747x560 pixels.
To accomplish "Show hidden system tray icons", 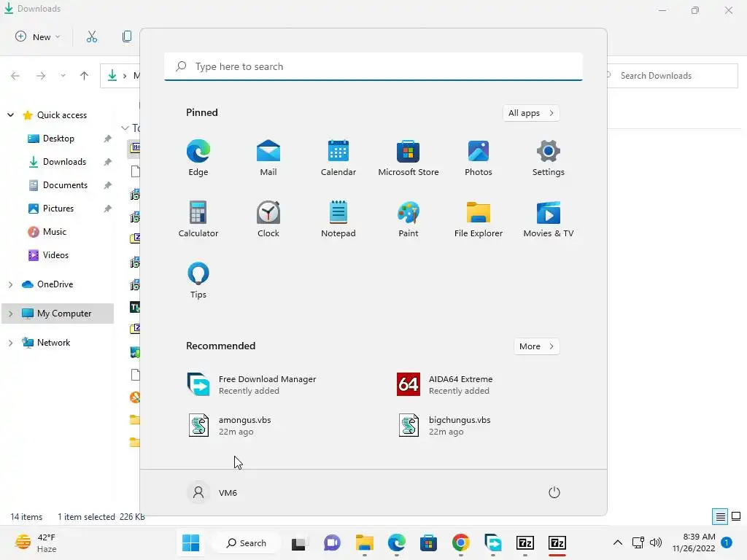I will (617, 542).
